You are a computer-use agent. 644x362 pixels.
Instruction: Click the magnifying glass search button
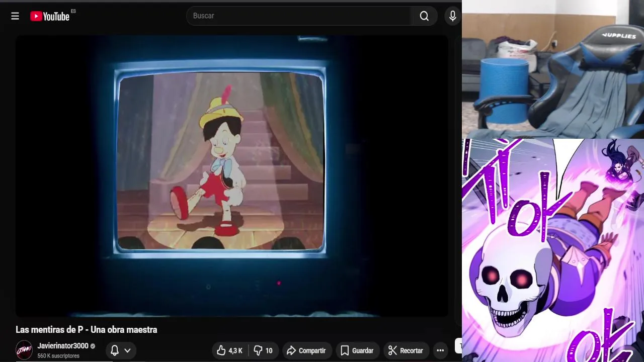[x=424, y=16]
